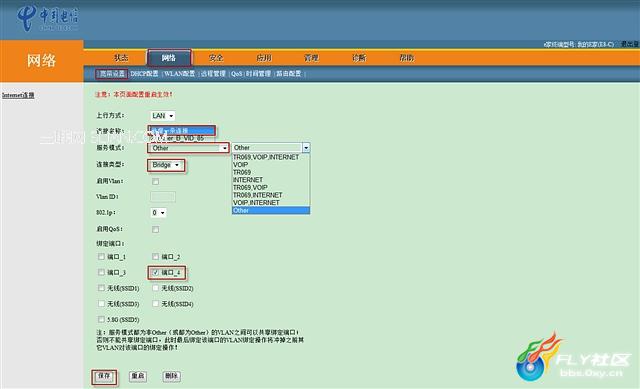The height and width of the screenshot is (389, 640).
Task: Enable the 启用QoS checkbox
Action: point(156,229)
